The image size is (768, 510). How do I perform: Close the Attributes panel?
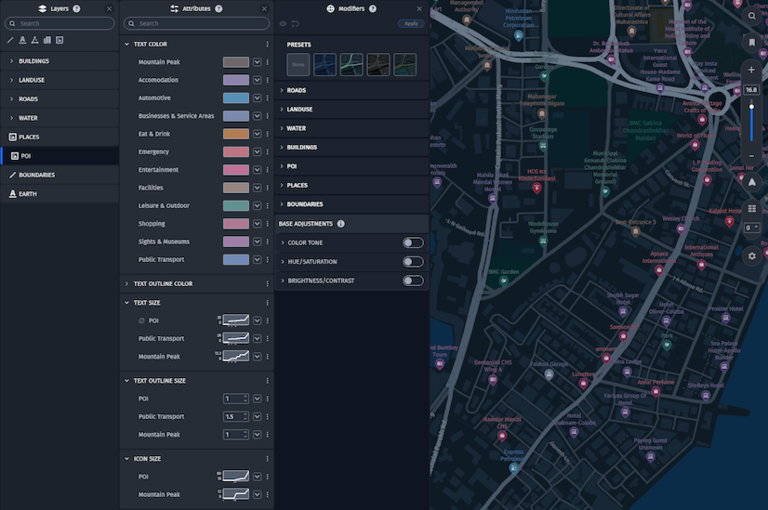tap(264, 9)
